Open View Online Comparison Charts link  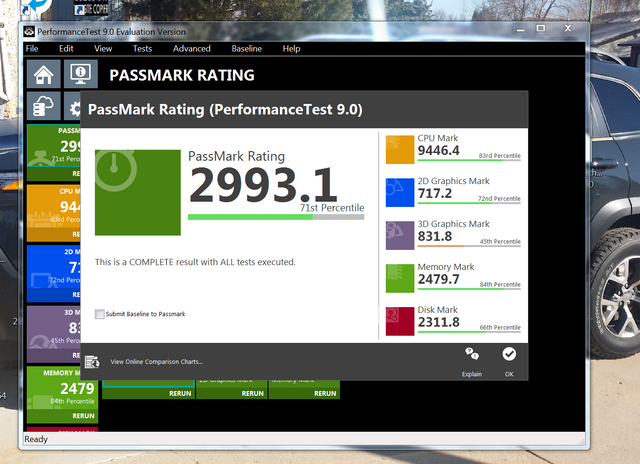pyautogui.click(x=156, y=362)
